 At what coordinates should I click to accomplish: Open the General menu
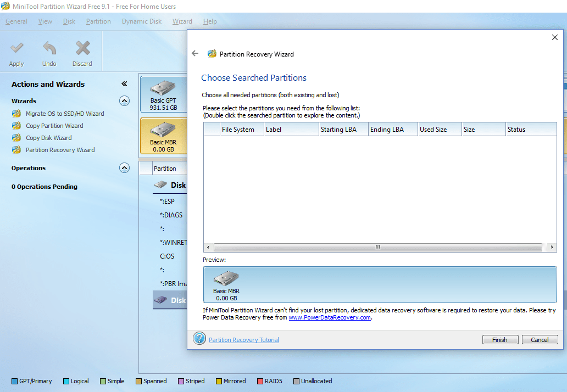coord(16,21)
